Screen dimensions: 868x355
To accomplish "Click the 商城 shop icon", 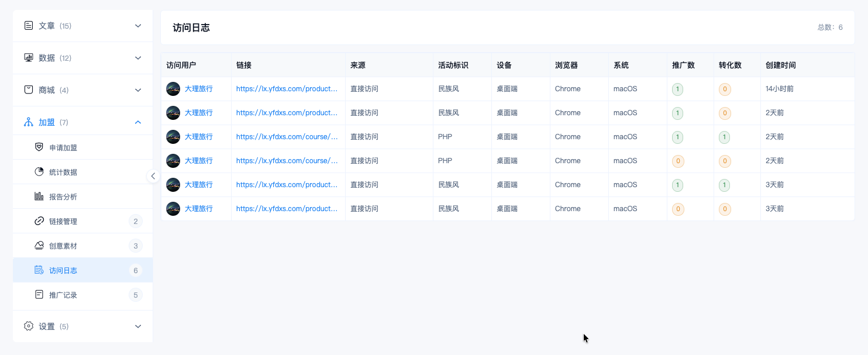I will pos(29,89).
